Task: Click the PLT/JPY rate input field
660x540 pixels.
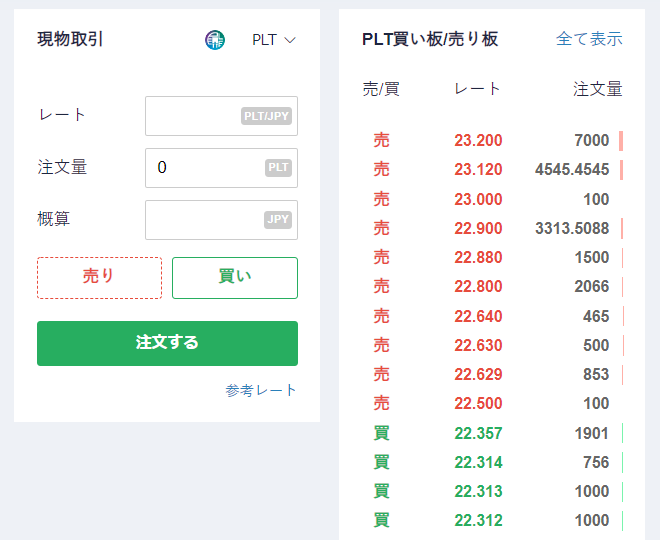Action: (x=221, y=116)
